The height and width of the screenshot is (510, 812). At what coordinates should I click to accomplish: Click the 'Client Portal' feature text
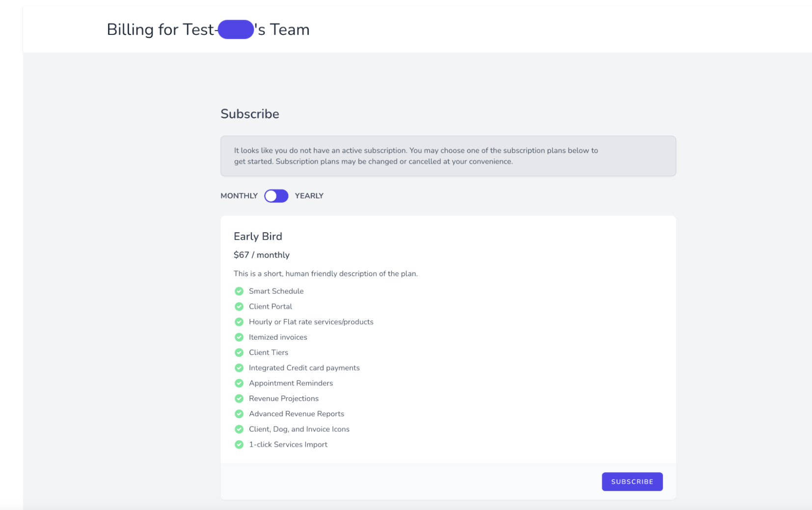tap(271, 306)
